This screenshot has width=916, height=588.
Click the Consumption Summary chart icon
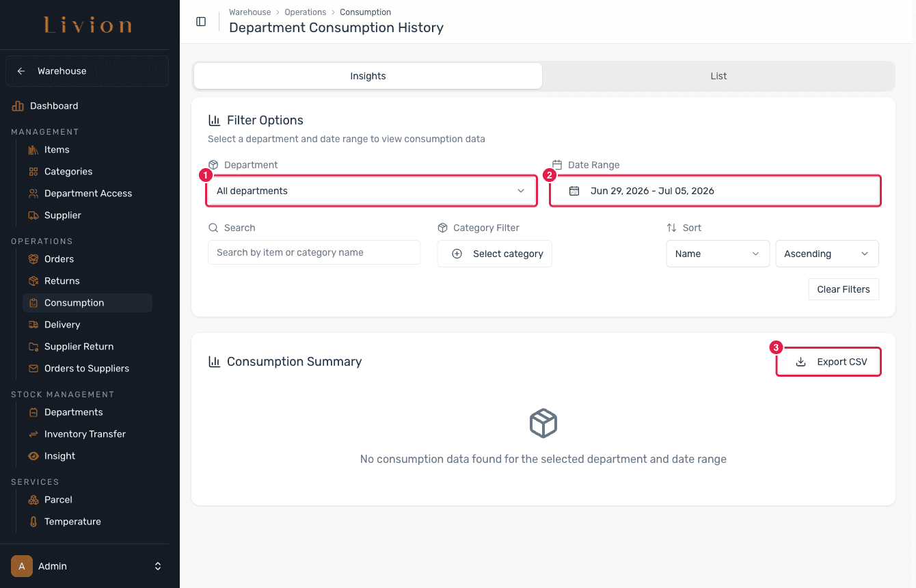(x=214, y=362)
